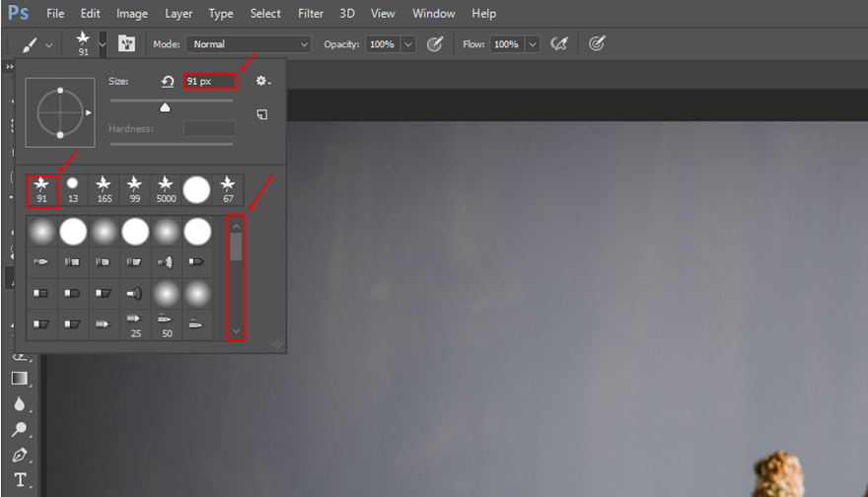Select the large unlabeled hard round recent brush
868x497 pixels.
pos(196,190)
